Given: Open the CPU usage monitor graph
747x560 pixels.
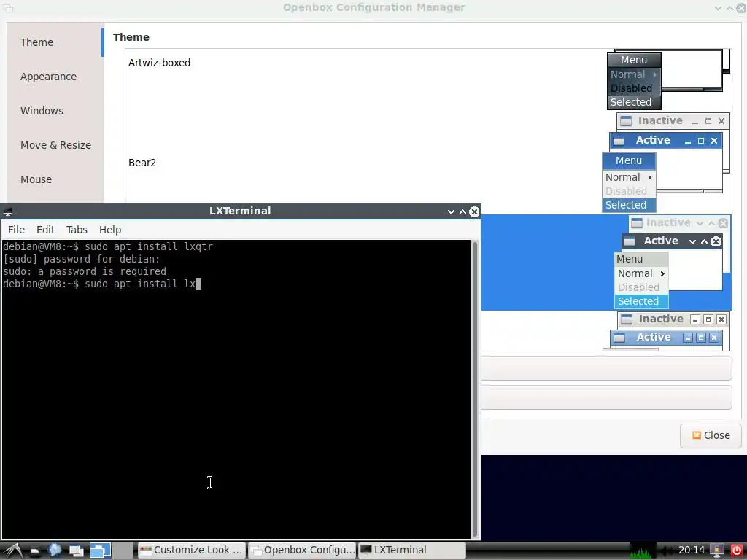Looking at the screenshot, I should tap(643, 551).
